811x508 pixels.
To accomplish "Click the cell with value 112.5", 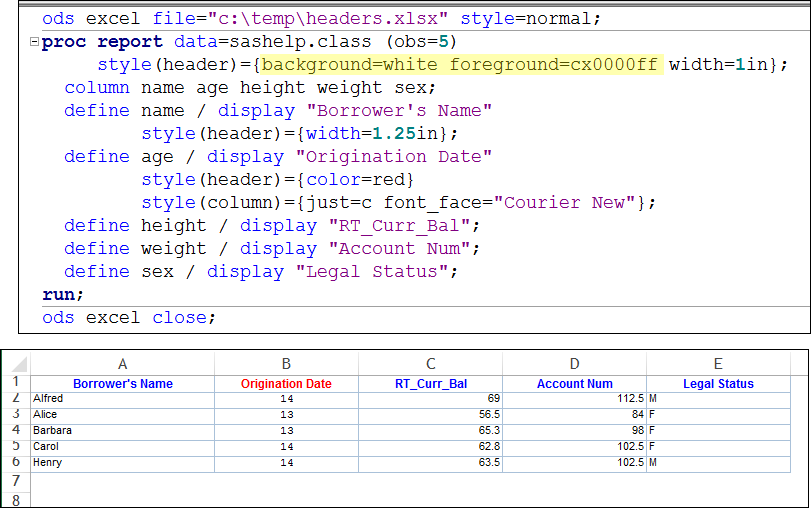I will (x=574, y=398).
